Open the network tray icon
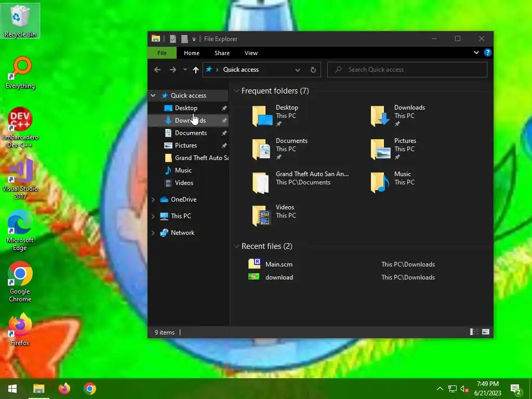This screenshot has height=399, width=532. [453, 389]
